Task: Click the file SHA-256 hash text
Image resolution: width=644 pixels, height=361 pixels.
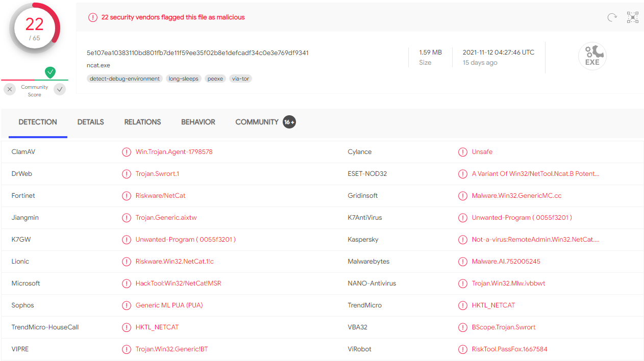Action: tap(197, 53)
